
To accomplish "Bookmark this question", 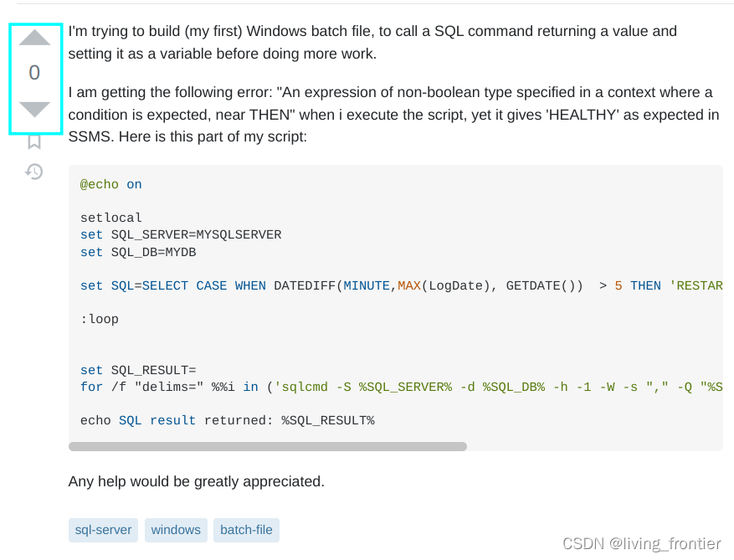I will pyautogui.click(x=34, y=141).
